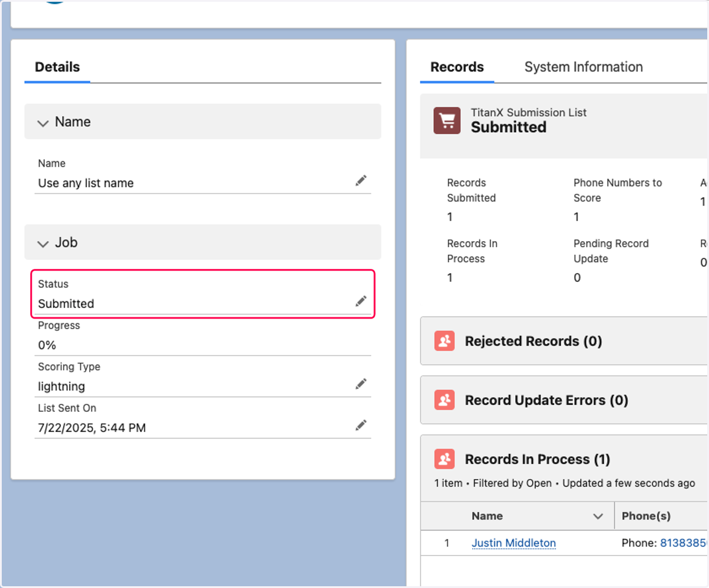This screenshot has height=588, width=709.
Task: Open the Name column dropdown arrow
Action: pyautogui.click(x=598, y=516)
